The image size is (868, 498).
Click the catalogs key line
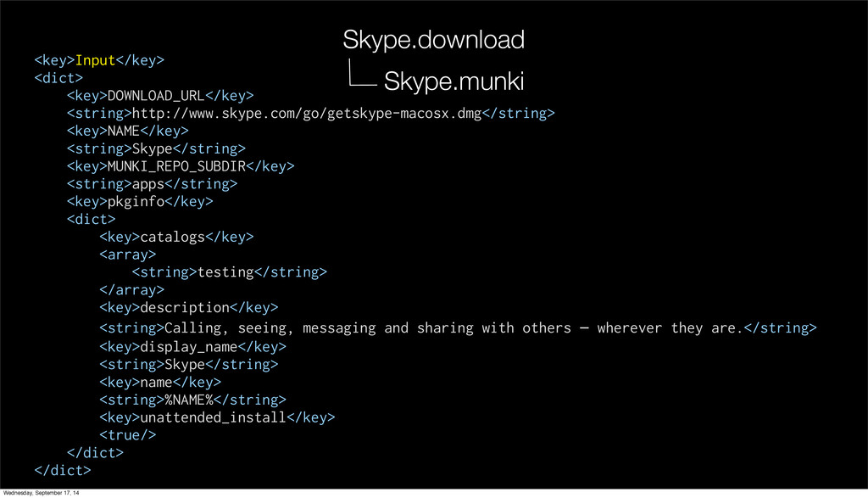176,237
